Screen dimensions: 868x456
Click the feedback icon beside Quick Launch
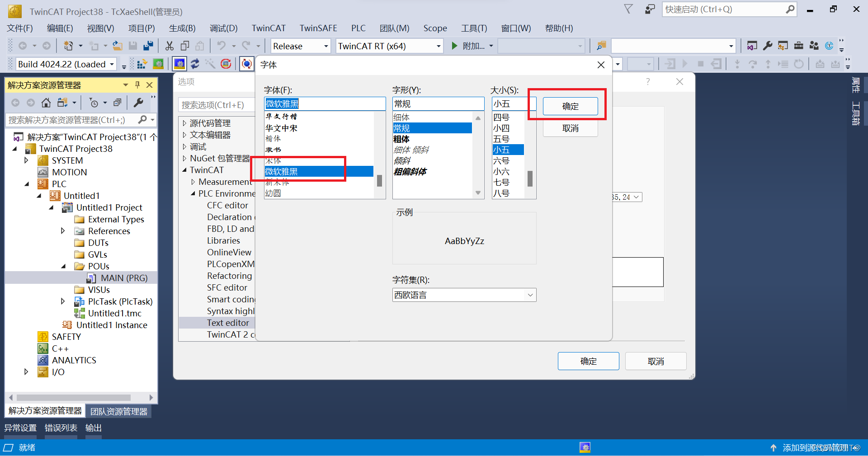click(x=650, y=9)
